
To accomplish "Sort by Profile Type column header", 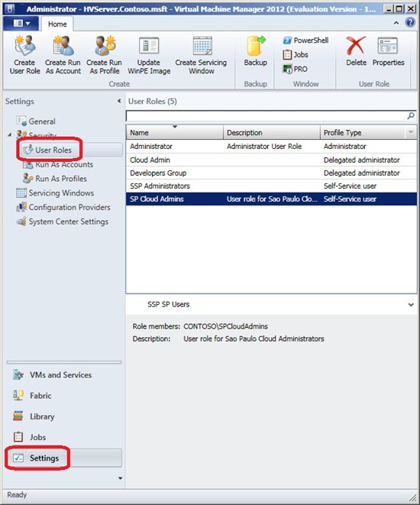I will [363, 132].
